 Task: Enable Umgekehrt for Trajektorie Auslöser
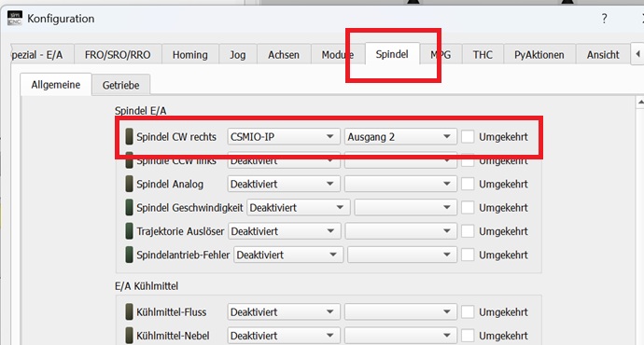(468, 231)
